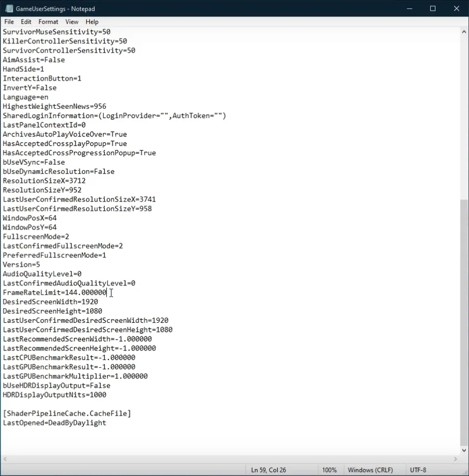The image size is (469, 476).
Task: Click the LastGPUBenchmarkResult=-1.000000 line
Action: (69, 367)
